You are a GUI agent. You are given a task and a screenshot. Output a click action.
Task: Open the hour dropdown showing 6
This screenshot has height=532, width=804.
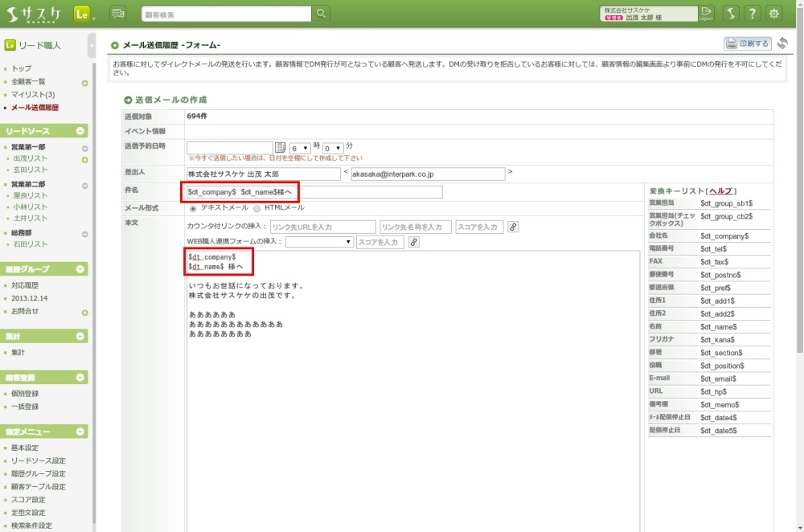click(300, 149)
